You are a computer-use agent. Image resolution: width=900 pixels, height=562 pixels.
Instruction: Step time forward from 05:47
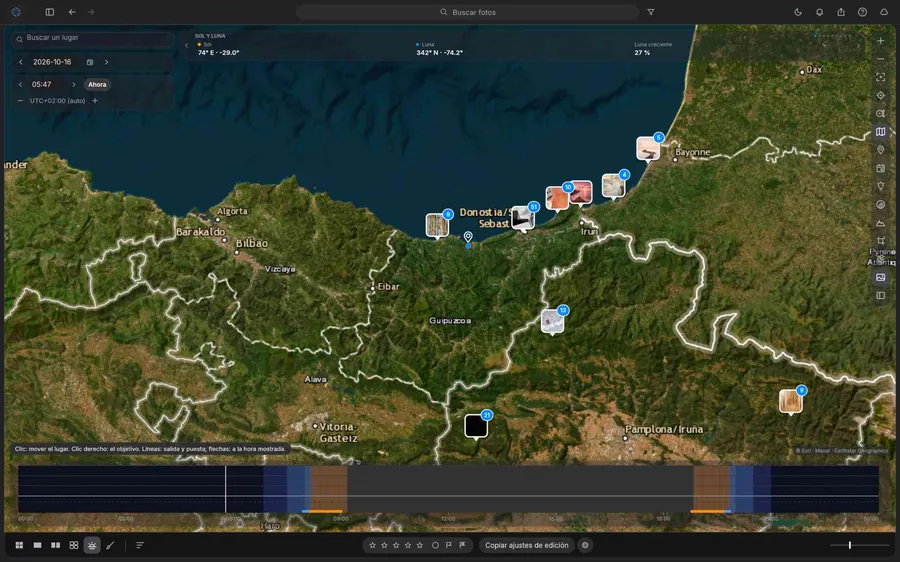[x=73, y=84]
